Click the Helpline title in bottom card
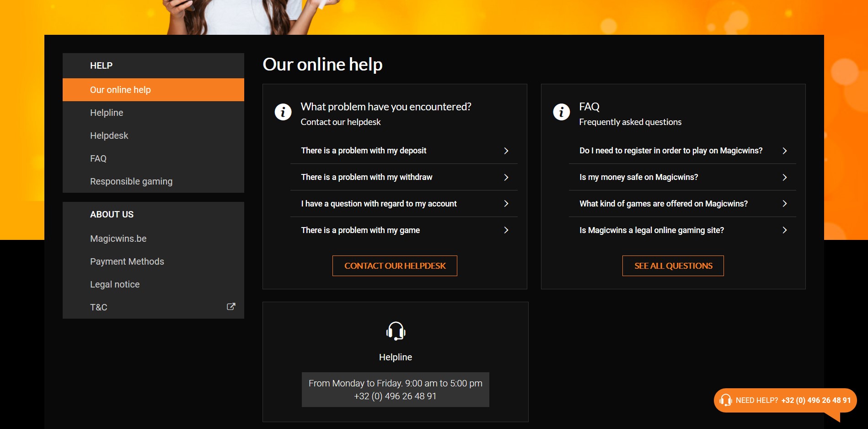The image size is (868, 429). (x=396, y=357)
